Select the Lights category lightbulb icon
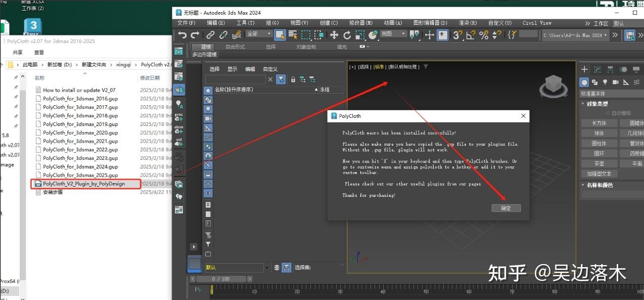 pyautogui.click(x=606, y=81)
